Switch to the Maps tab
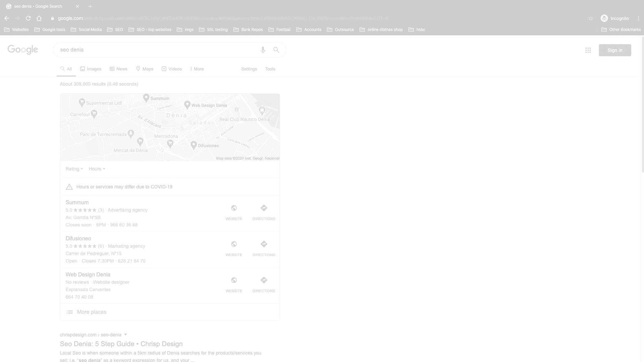 [x=145, y=69]
